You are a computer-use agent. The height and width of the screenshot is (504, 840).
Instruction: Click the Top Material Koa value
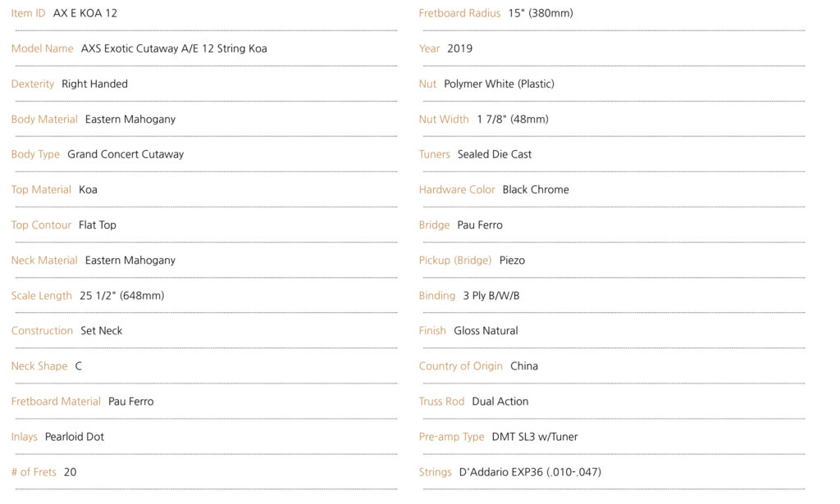click(88, 190)
